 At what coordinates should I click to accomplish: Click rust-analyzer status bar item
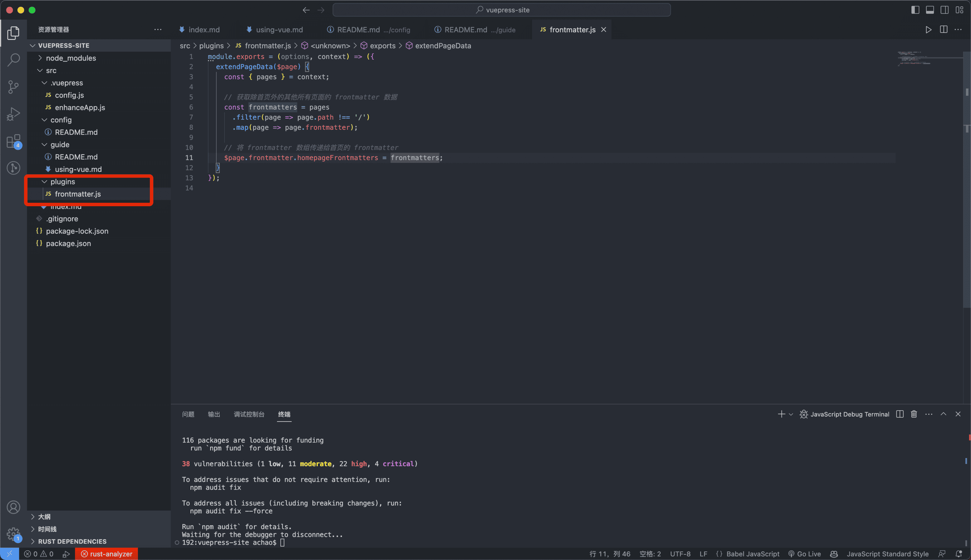[106, 554]
